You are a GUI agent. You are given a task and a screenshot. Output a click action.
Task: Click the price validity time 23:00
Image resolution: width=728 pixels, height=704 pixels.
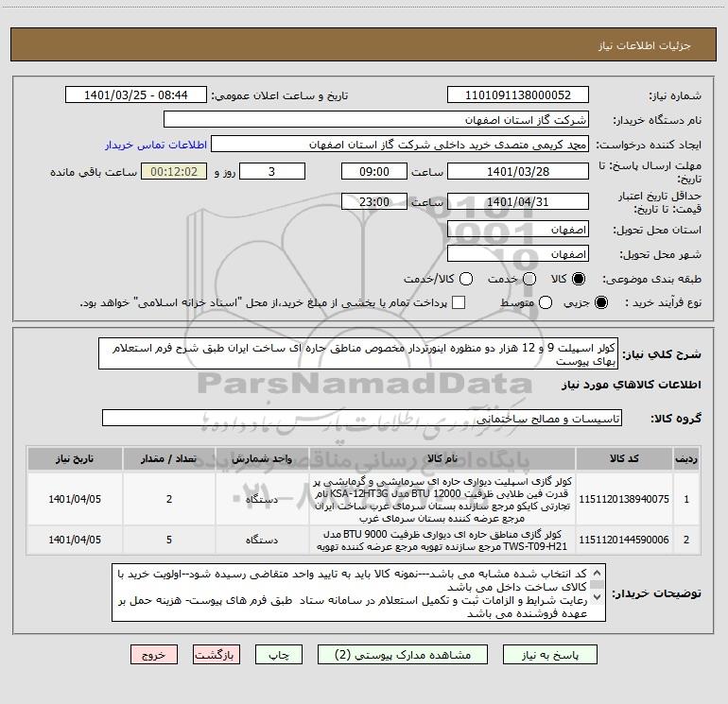374,201
